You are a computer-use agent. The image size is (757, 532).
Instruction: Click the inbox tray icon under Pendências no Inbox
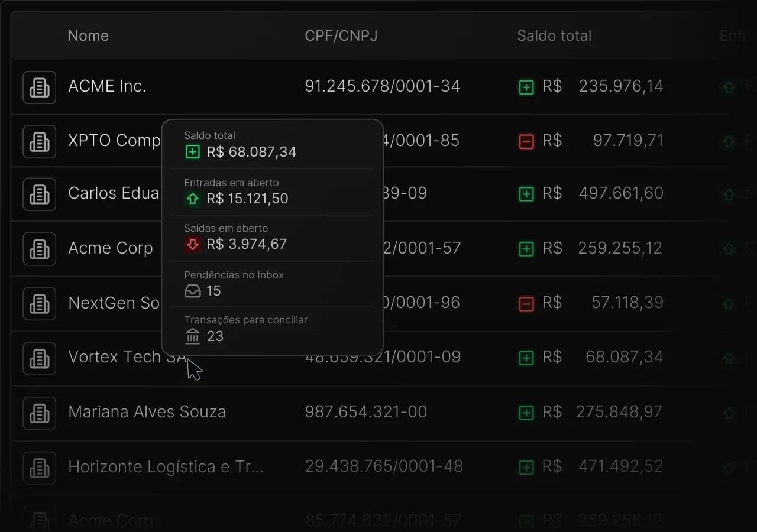tap(193, 291)
